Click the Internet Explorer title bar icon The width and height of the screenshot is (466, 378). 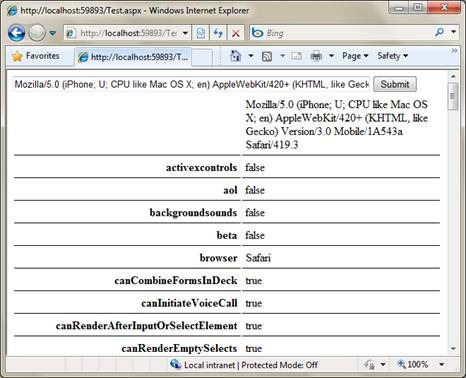point(12,10)
